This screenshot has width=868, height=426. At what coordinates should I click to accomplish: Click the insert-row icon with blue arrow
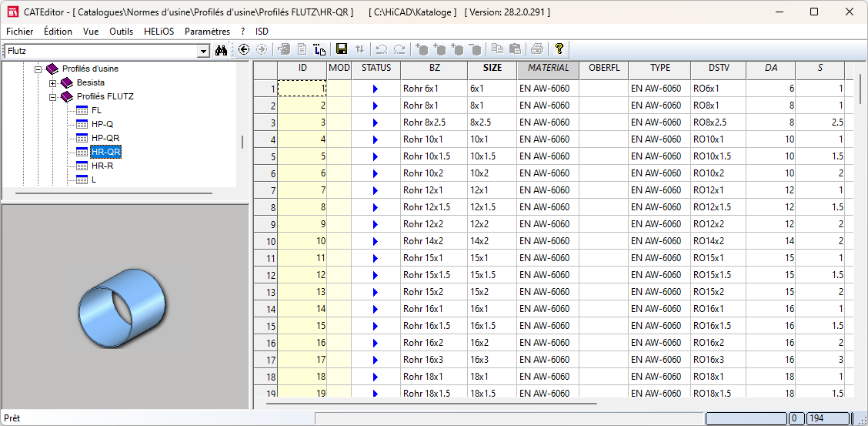pos(319,49)
